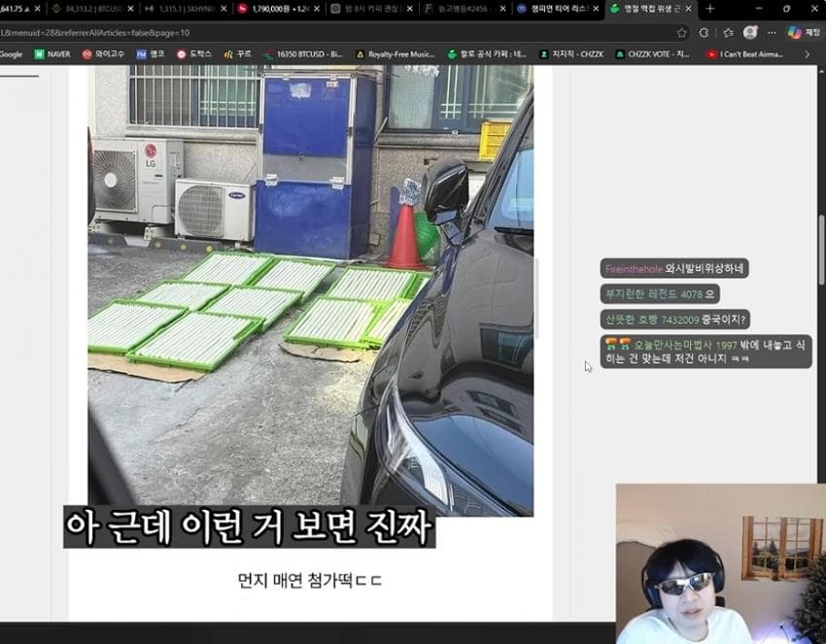
Task: Click the Fireinthehole chat message
Action: 674,268
